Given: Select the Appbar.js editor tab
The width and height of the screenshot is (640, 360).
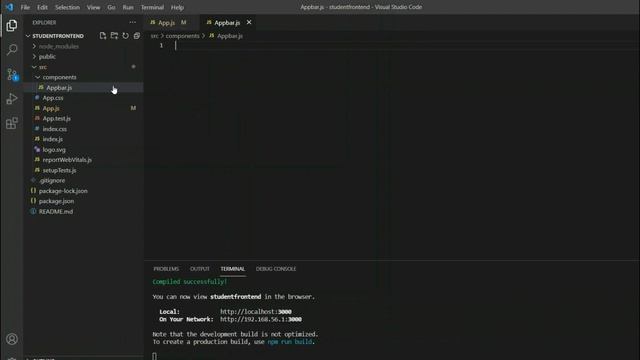Looking at the screenshot, I should click(227, 23).
